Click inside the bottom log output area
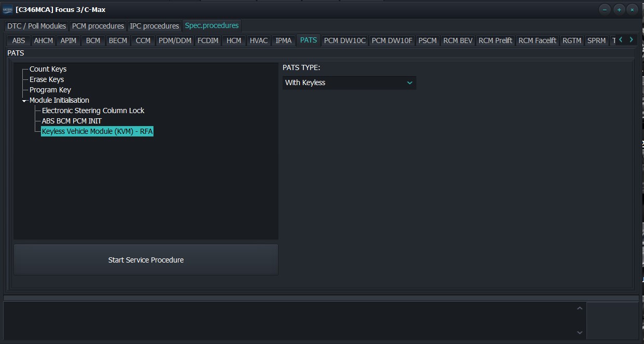Viewport: 644px width, 344px height. (x=290, y=321)
